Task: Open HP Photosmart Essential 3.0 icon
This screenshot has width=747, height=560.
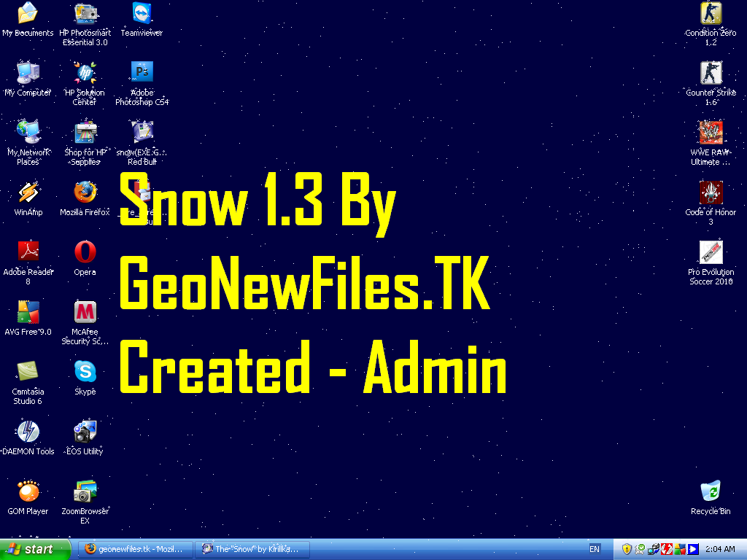Action: [85, 13]
